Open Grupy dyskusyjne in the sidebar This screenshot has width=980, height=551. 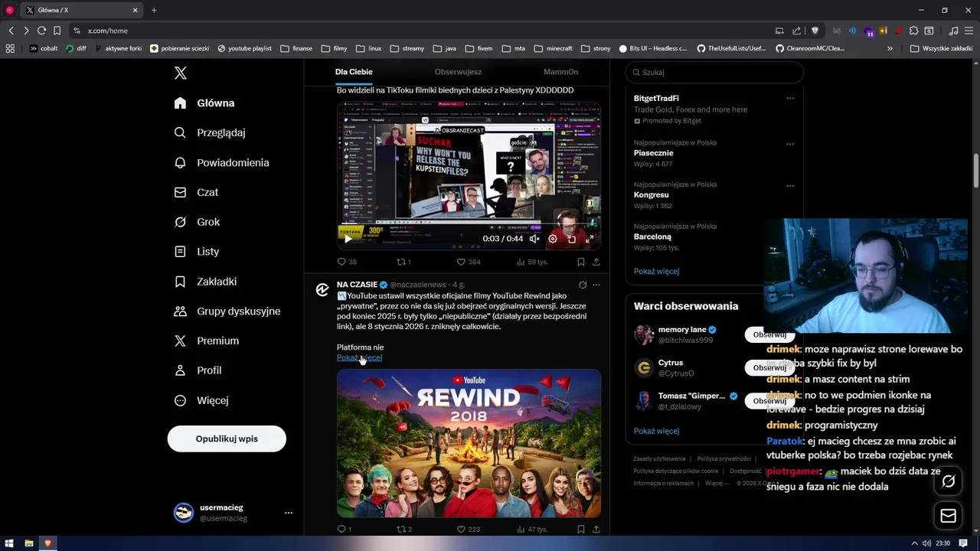click(227, 311)
